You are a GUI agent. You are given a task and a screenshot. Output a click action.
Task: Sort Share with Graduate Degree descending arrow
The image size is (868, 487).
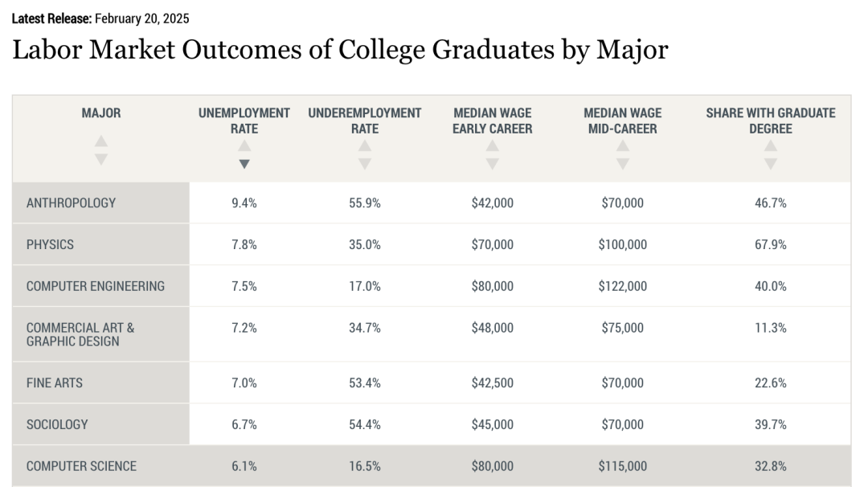pos(771,164)
